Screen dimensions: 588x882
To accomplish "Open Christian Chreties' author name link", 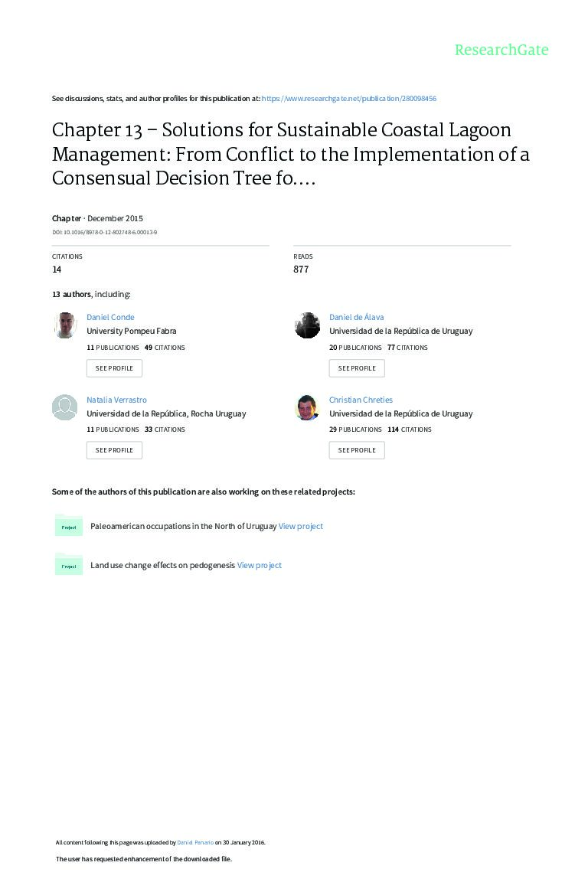I will [361, 400].
